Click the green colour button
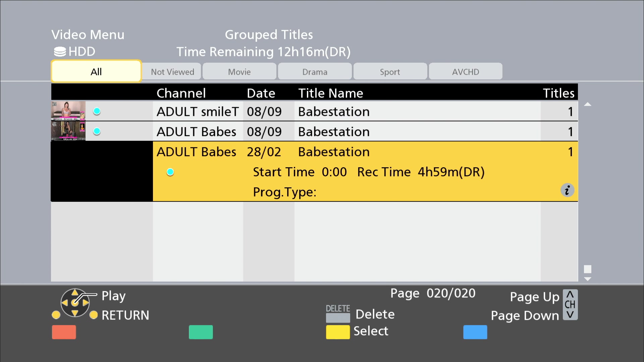 (x=201, y=332)
